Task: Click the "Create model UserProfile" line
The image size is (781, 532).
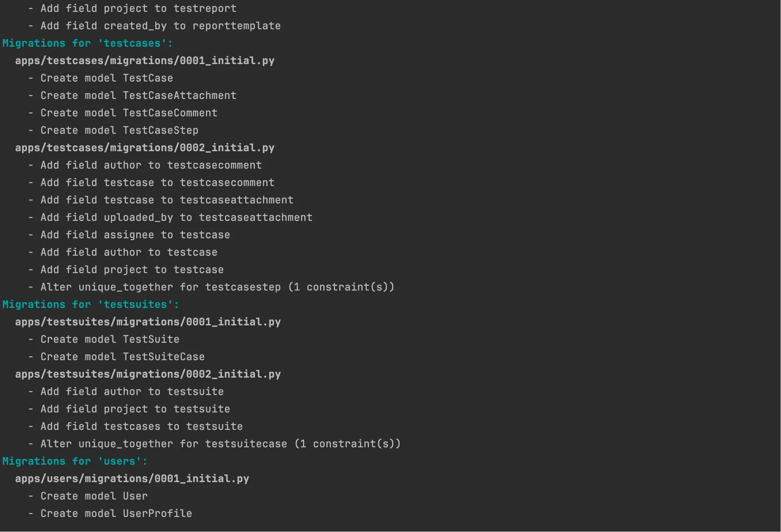Action: [x=116, y=513]
